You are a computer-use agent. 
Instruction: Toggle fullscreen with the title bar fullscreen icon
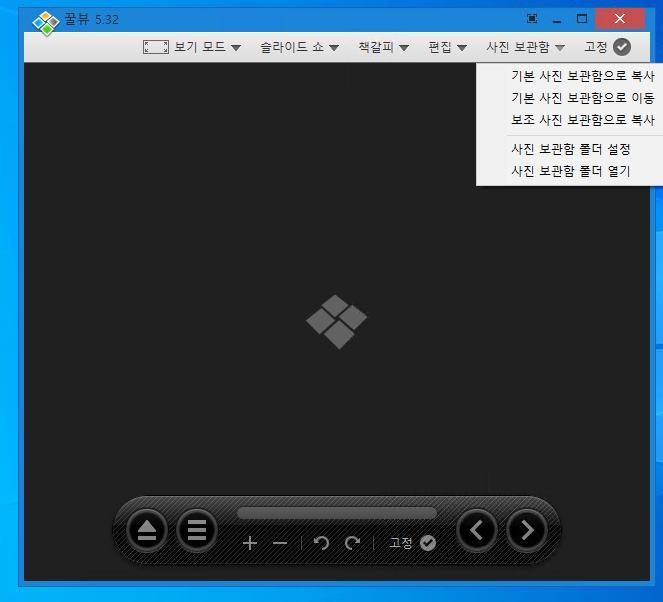tap(532, 19)
